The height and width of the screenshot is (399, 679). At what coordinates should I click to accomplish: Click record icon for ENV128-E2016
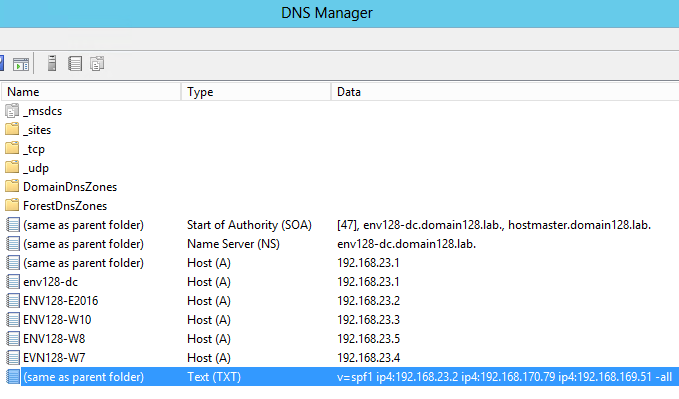(13, 301)
